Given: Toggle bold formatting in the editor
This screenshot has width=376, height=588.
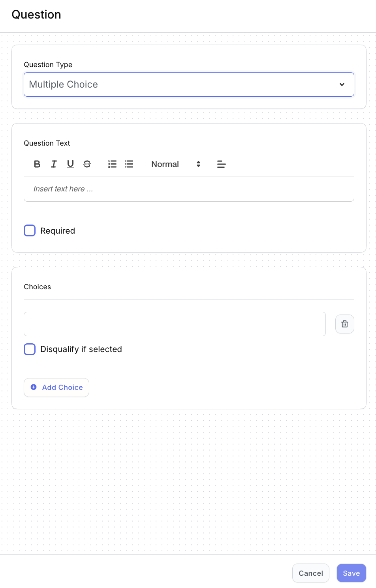Looking at the screenshot, I should [x=37, y=164].
